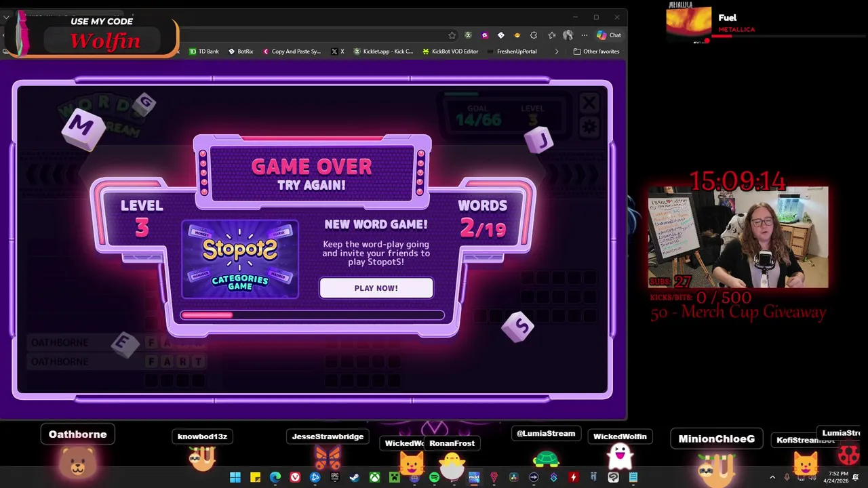The height and width of the screenshot is (488, 868).
Task: Close the game panel with the X
Action: (589, 103)
